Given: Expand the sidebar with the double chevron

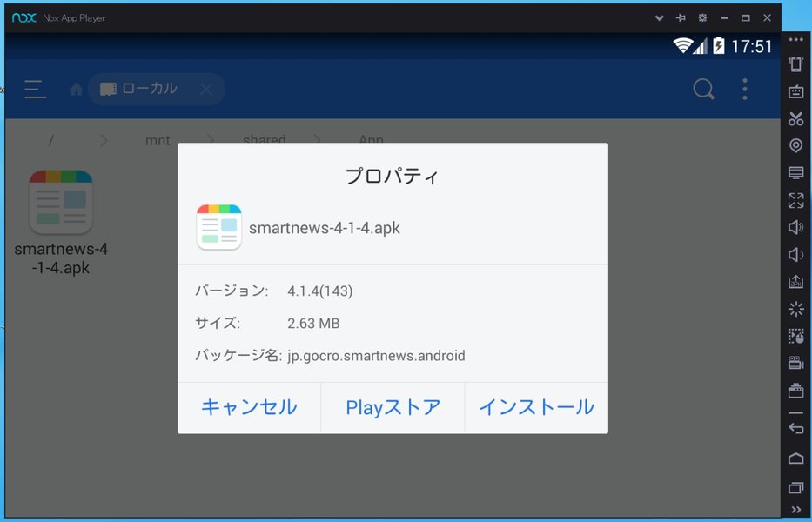Looking at the screenshot, I should point(796,510).
